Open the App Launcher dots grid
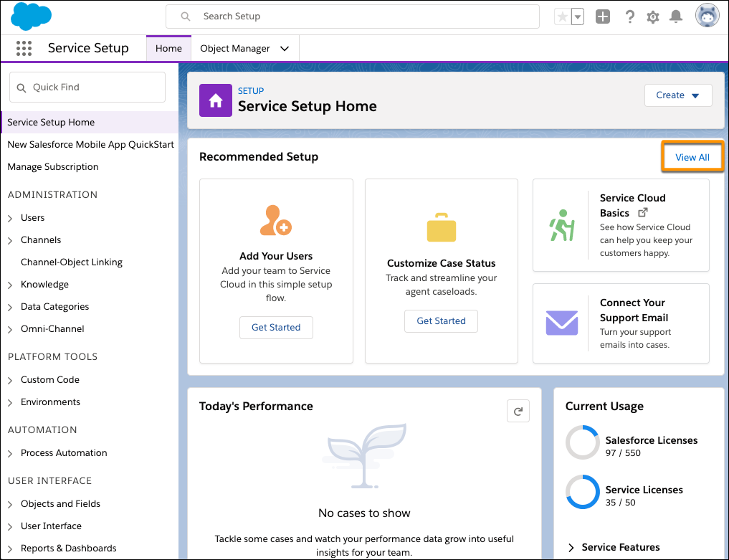The height and width of the screenshot is (560, 729). point(24,48)
